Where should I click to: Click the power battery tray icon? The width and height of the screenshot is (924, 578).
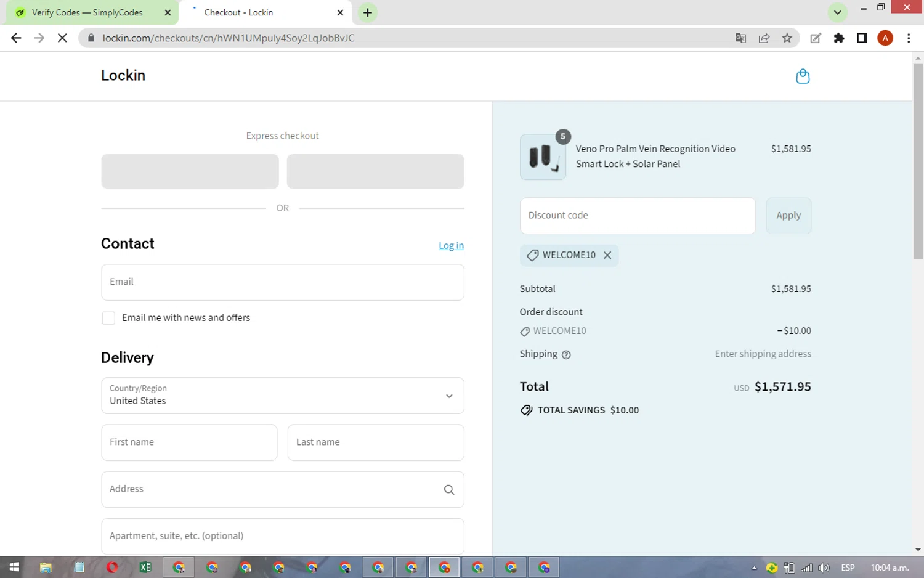point(789,568)
